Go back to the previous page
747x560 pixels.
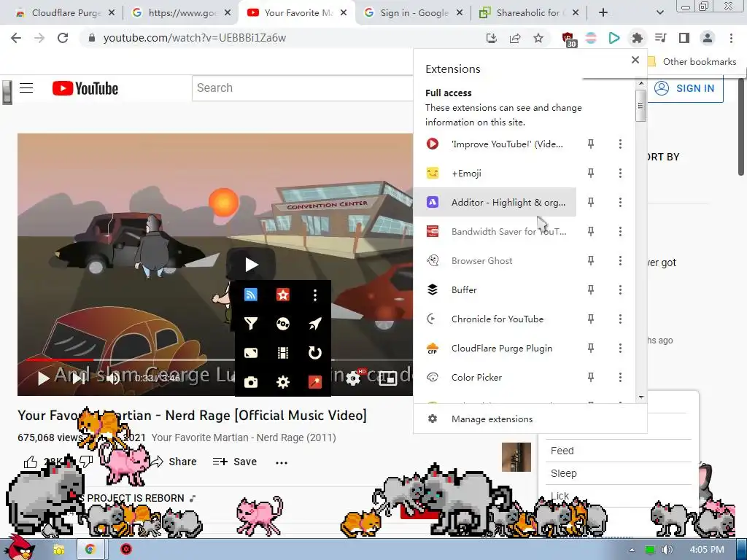tap(16, 38)
